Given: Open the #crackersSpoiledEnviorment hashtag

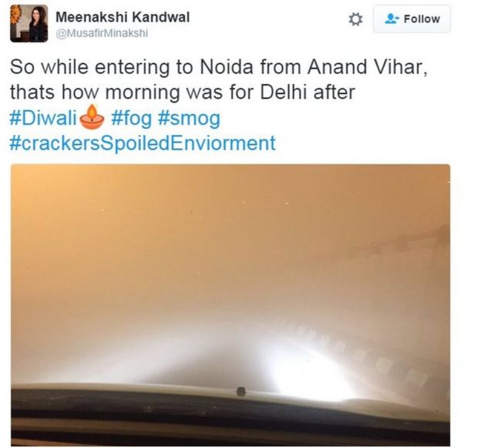Looking at the screenshot, I should tap(143, 143).
